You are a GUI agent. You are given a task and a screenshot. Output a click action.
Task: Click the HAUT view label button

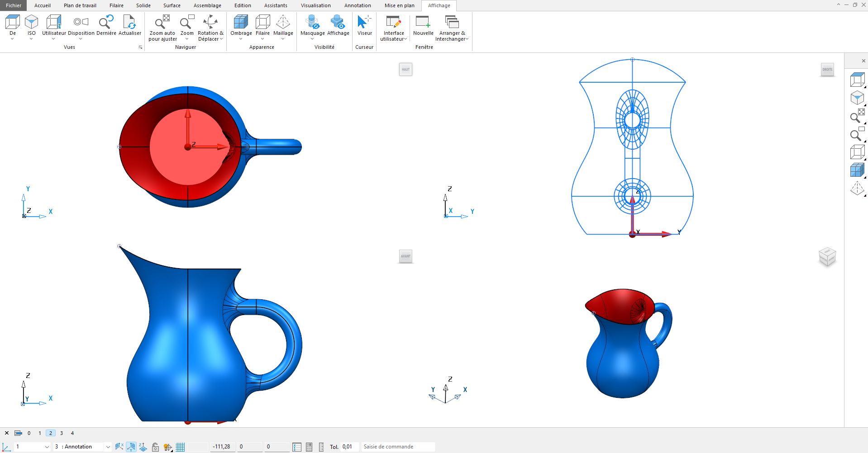click(405, 70)
